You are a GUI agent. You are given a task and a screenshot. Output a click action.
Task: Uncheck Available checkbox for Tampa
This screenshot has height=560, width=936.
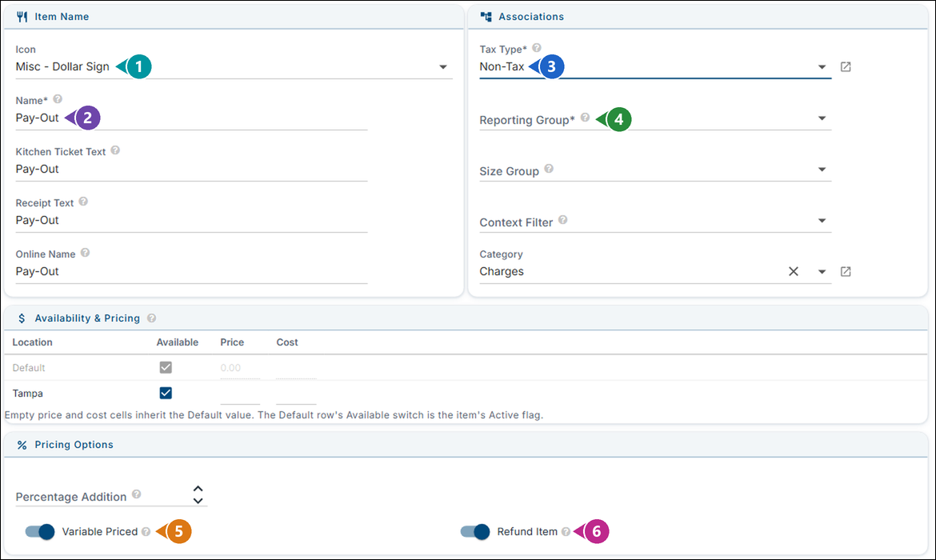point(166,393)
